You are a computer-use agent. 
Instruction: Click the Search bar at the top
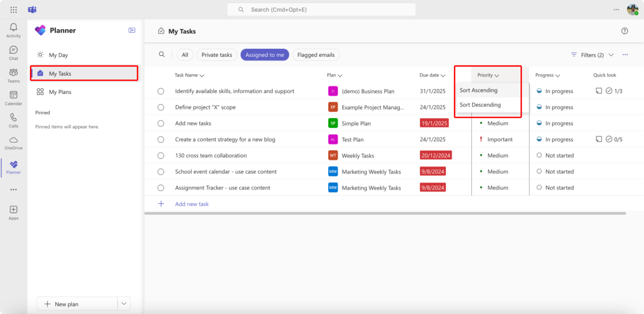coord(321,9)
